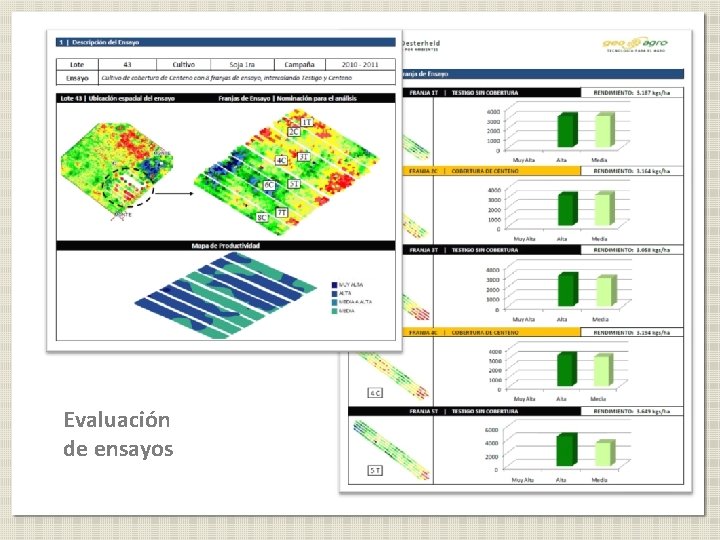Select the 'Campaña' label cell
720x540 pixels.
pyautogui.click(x=299, y=64)
